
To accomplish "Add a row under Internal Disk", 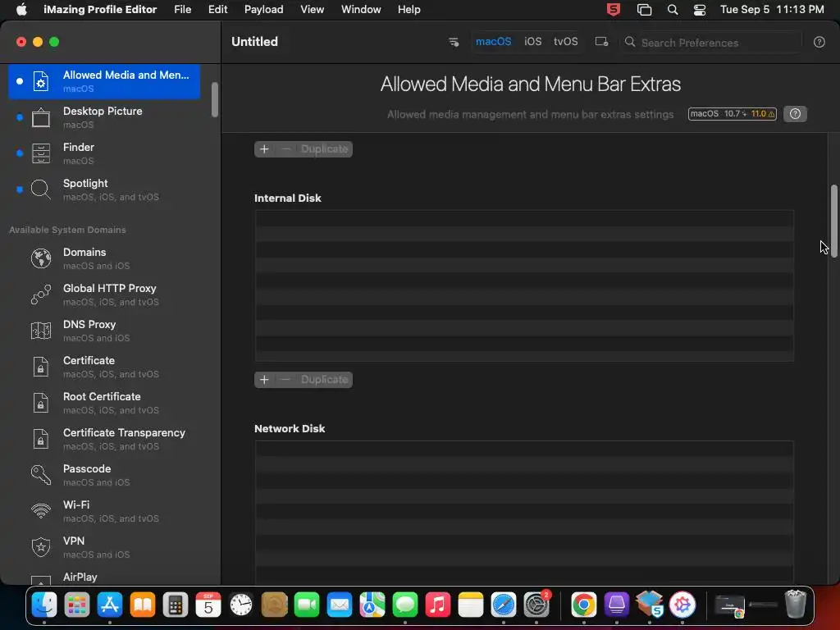I will coord(264,379).
